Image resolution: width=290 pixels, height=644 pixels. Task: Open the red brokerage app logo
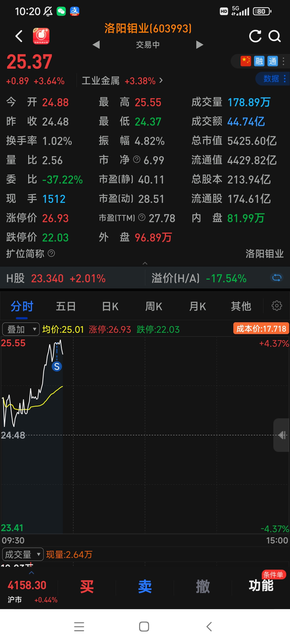(x=41, y=36)
